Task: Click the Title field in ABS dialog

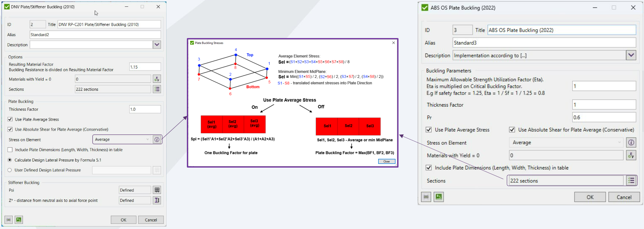Action: coord(562,30)
